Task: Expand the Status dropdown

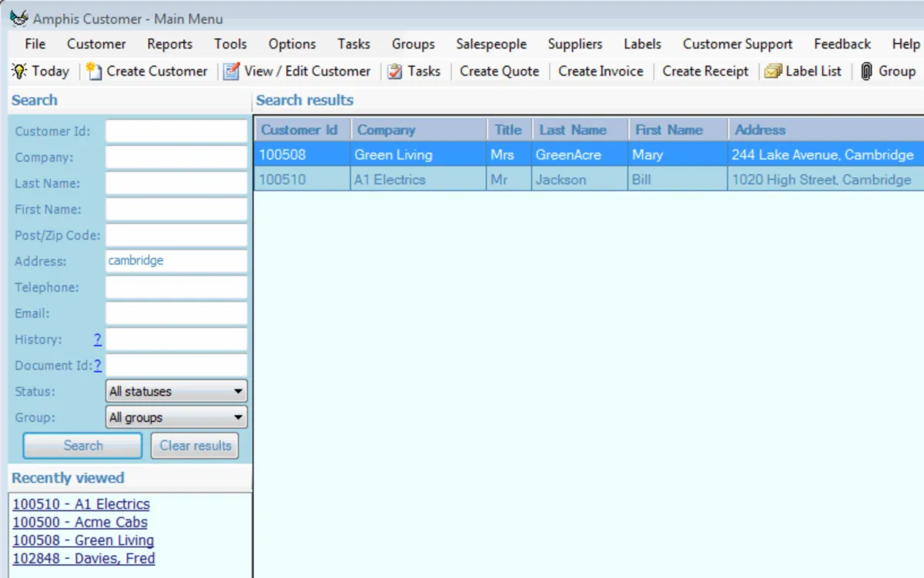Action: tap(238, 392)
